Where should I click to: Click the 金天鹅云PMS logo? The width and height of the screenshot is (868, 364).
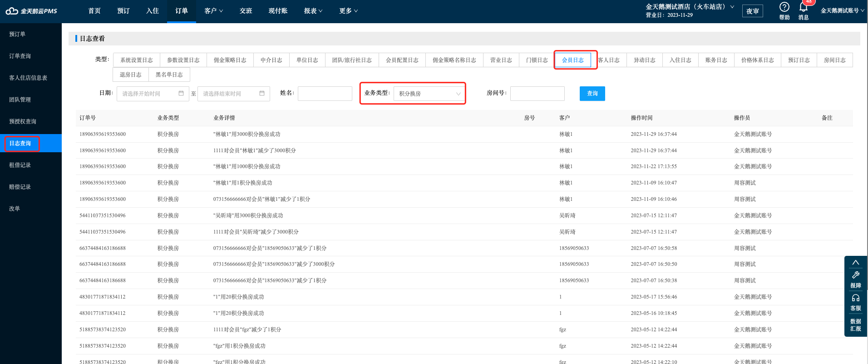(31, 11)
